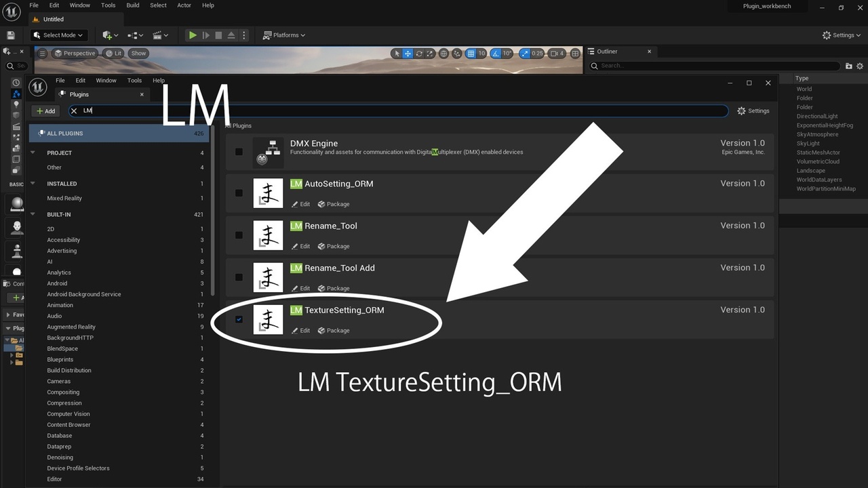Enable the DMX Engine plugin checkbox
This screenshot has height=488, width=868.
[239, 151]
